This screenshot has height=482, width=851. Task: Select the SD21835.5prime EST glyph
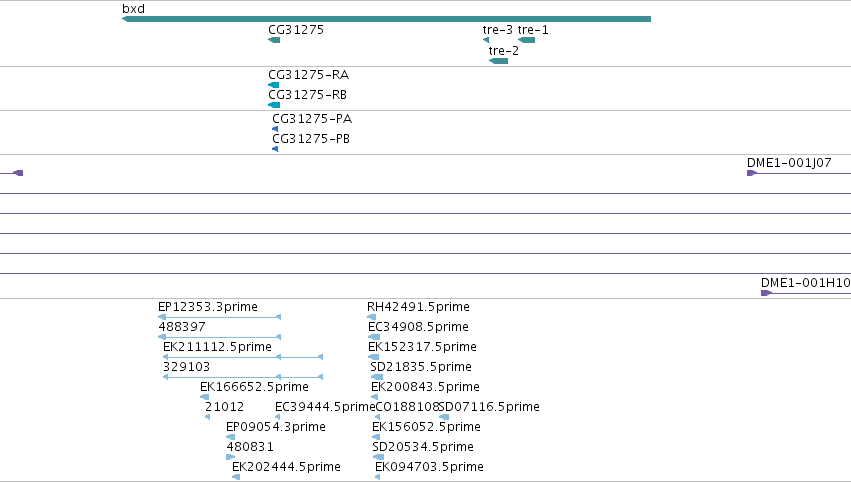pos(377,377)
